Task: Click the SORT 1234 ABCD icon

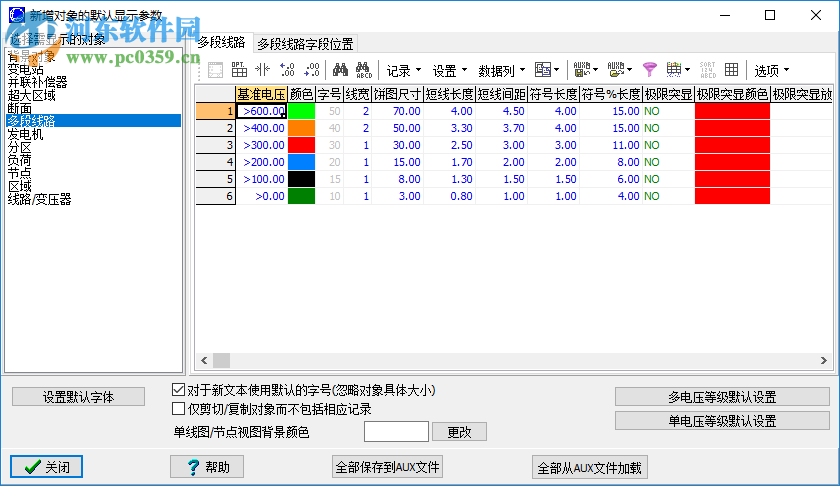Action: point(707,70)
